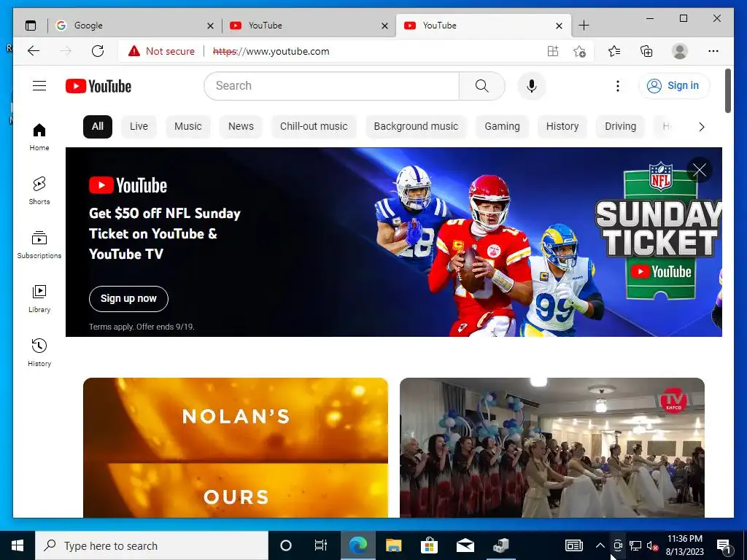
Task: Open the News and interests taskbar icon
Action: click(573, 545)
